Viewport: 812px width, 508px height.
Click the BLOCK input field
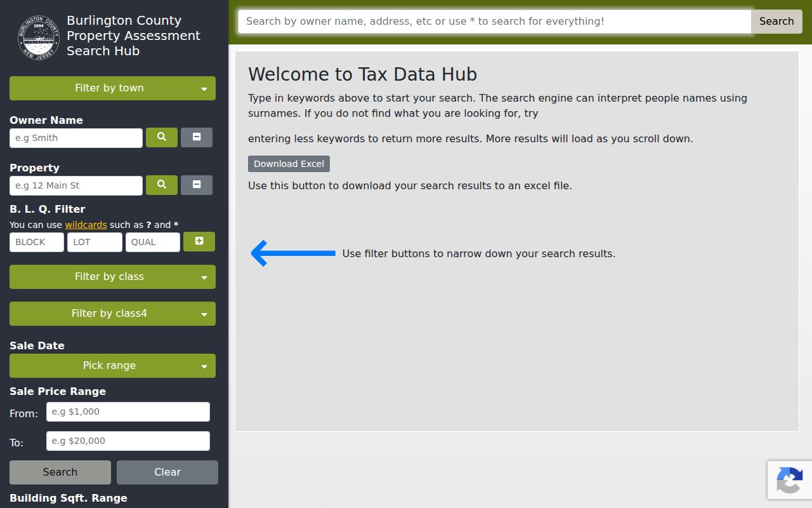(37, 242)
